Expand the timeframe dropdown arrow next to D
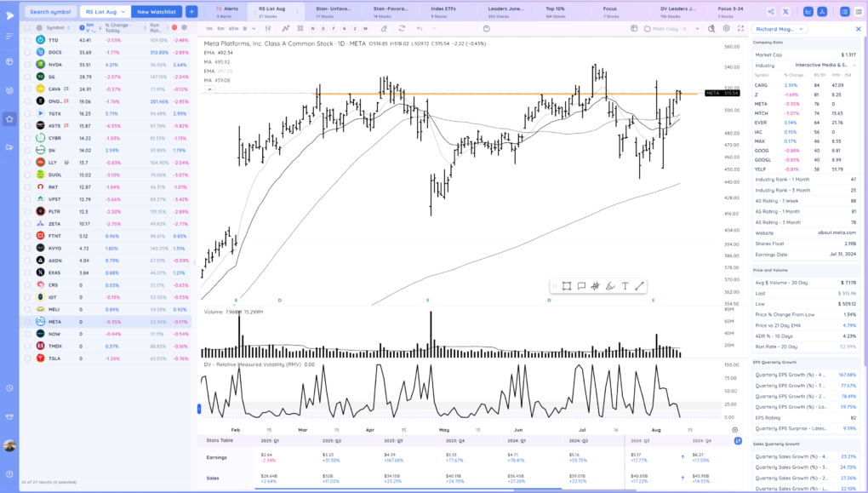 pyautogui.click(x=255, y=28)
